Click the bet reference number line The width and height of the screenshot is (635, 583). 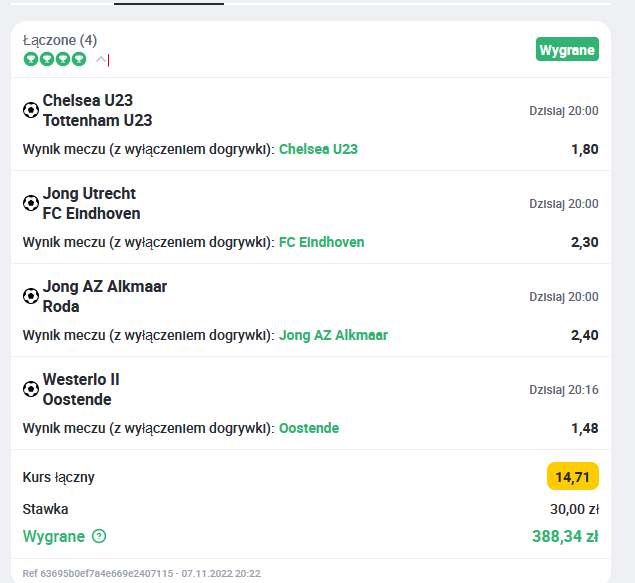click(142, 573)
